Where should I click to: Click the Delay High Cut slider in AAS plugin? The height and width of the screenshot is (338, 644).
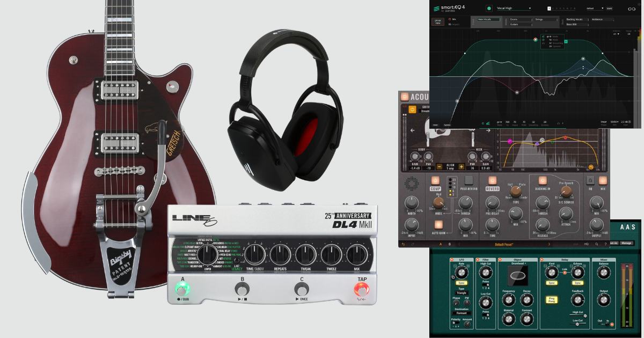[x=578, y=315]
